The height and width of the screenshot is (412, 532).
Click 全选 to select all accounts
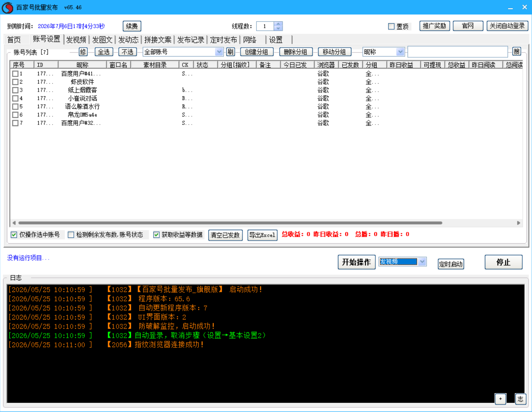coord(104,52)
